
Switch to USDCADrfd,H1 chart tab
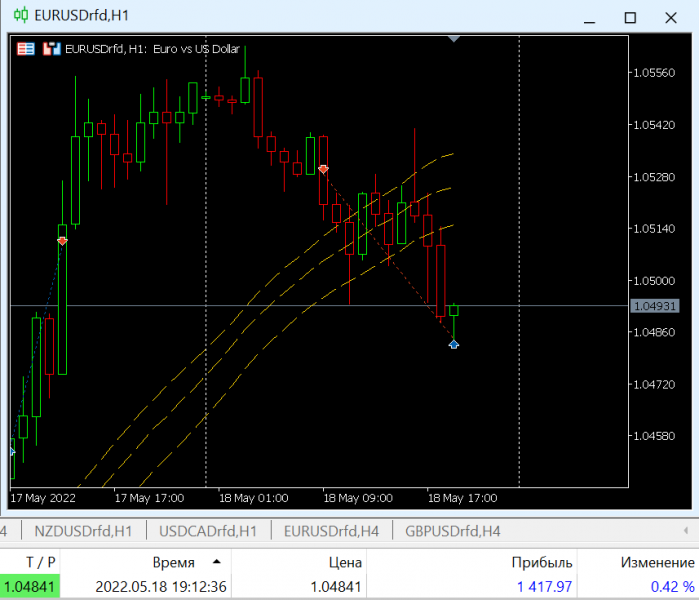(208, 531)
